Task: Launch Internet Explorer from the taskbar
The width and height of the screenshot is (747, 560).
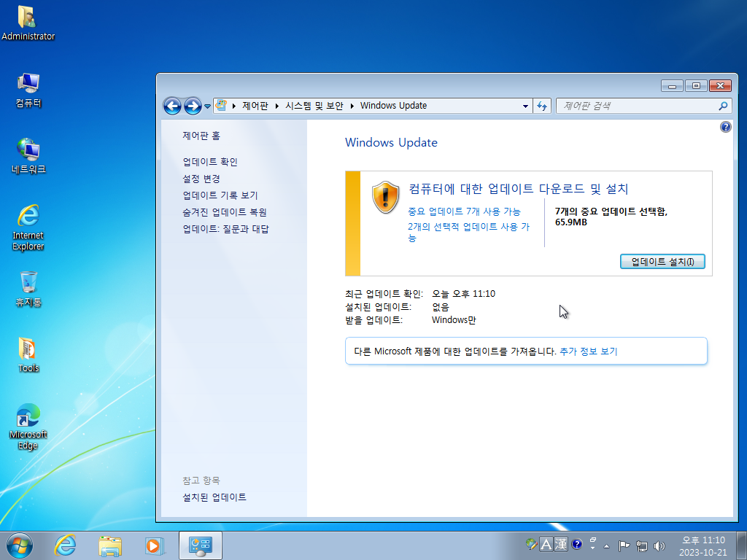Action: (x=65, y=545)
